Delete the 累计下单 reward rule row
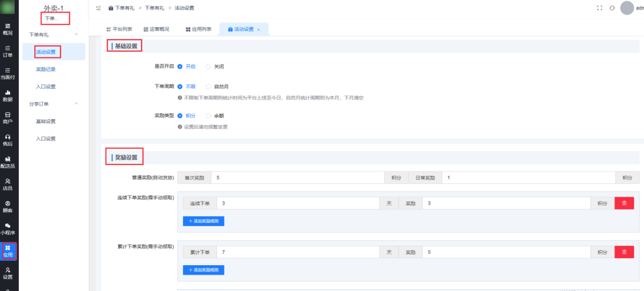Image resolution: width=644 pixels, height=291 pixels. click(x=625, y=252)
